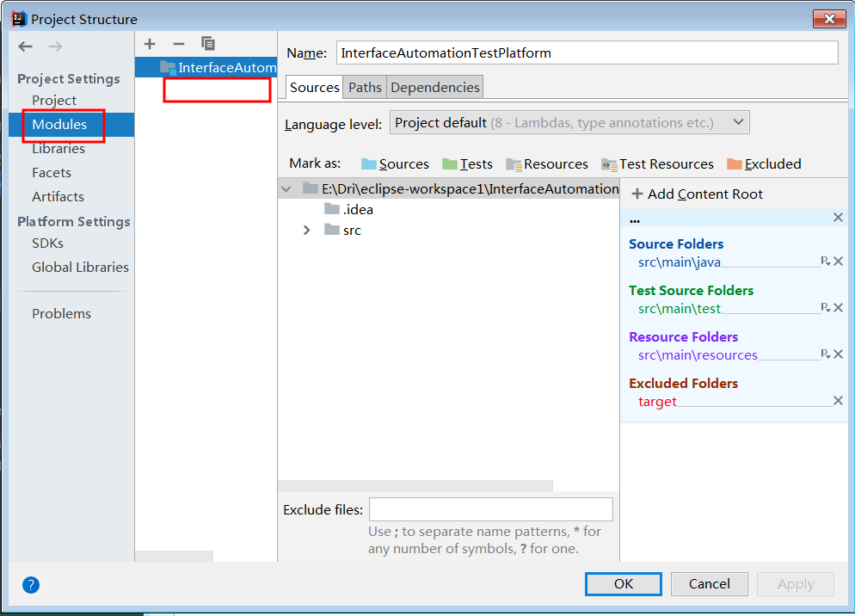Select src\main\resources folder entry
855x616 pixels.
[x=698, y=355]
